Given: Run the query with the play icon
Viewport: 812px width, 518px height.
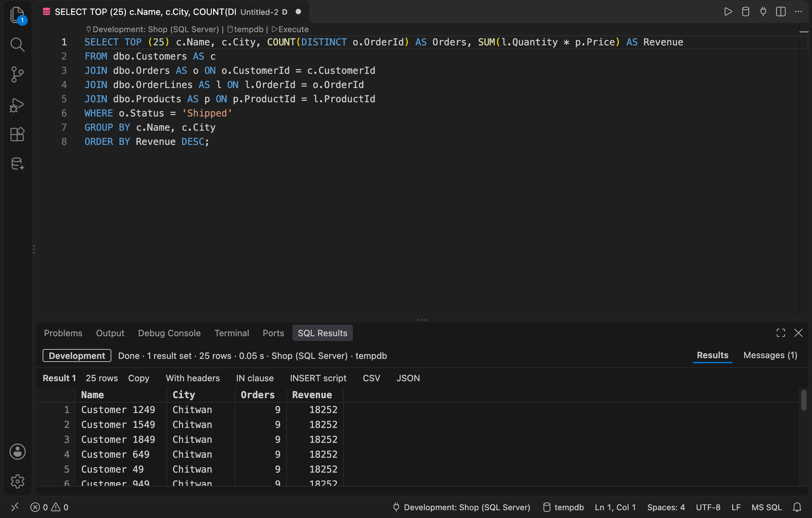Looking at the screenshot, I should pyautogui.click(x=728, y=12).
